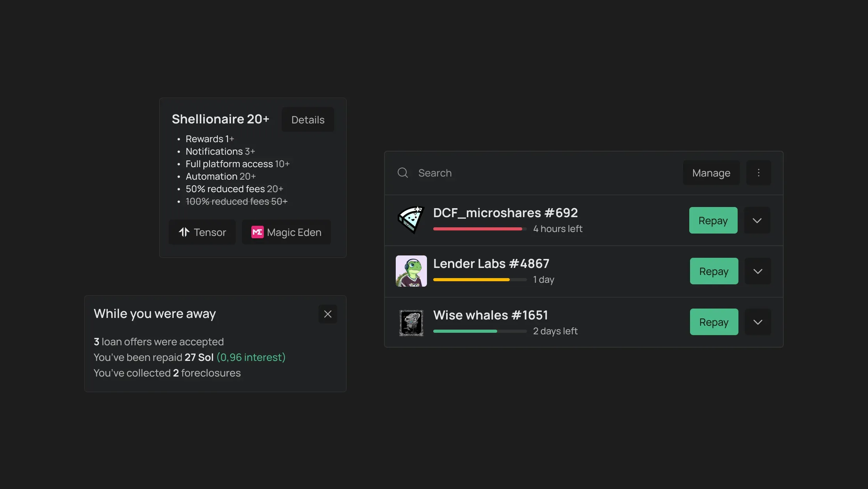Click the struck-through 100% reduced fees item
The height and width of the screenshot is (489, 868).
click(237, 202)
